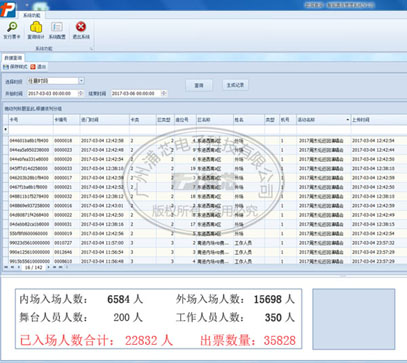Sort by the 座位号 column header
The height and width of the screenshot is (363, 407).
185,120
